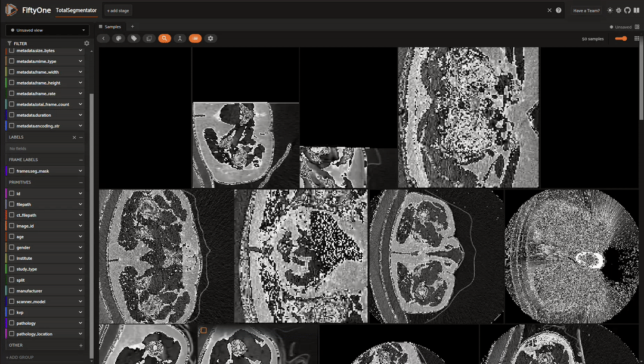Collapse the PRIMITIVES group
Screen dimensions: 644x364
81,182
